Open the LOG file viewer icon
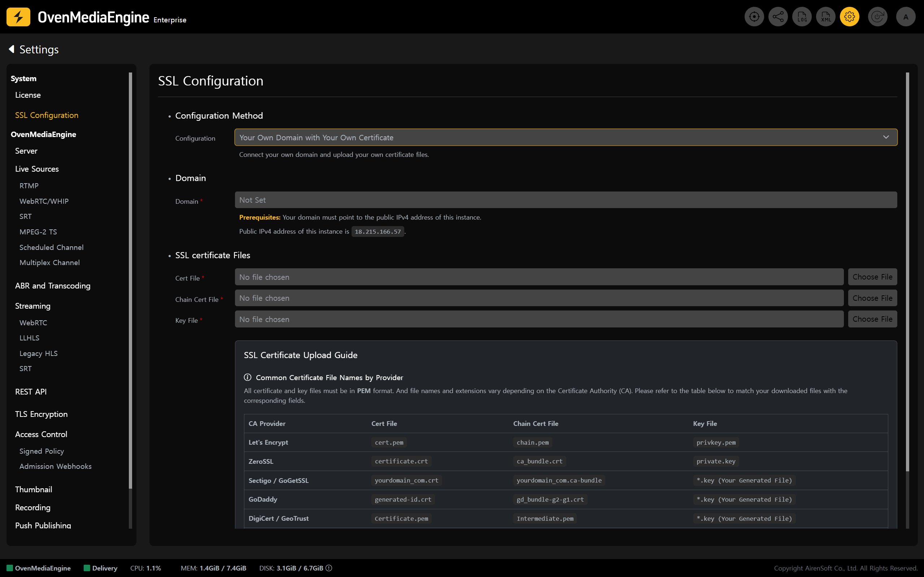The image size is (924, 577). [802, 17]
